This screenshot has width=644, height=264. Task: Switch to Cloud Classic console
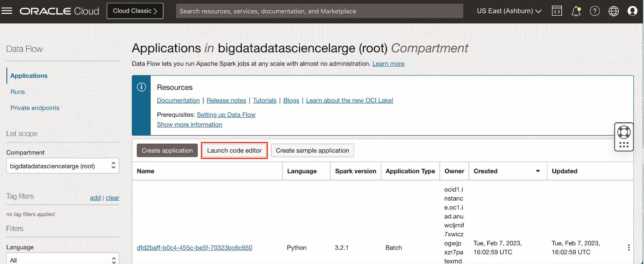tap(135, 11)
